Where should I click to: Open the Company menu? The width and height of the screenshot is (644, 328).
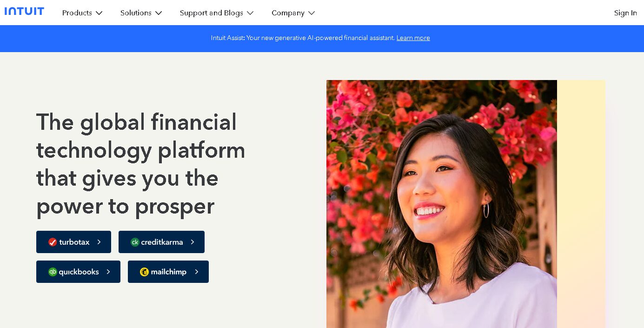[293, 13]
